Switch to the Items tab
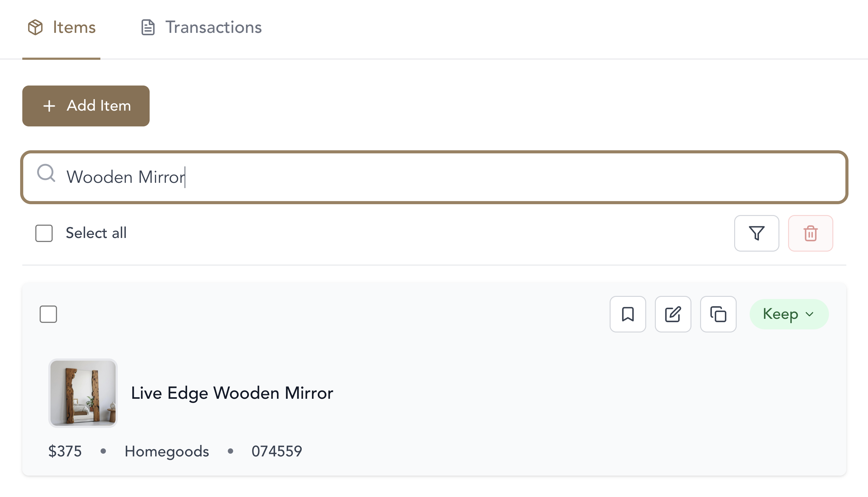 coord(73,27)
